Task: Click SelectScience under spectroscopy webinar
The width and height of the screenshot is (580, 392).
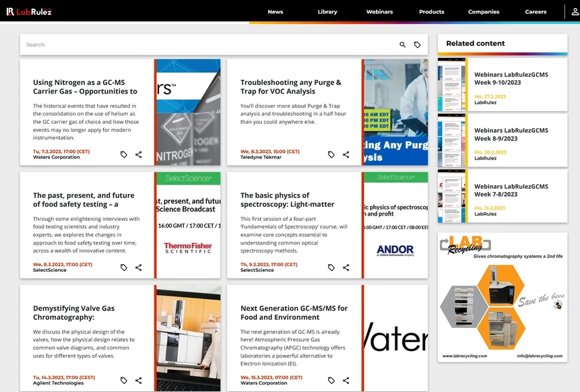Action: click(x=257, y=270)
